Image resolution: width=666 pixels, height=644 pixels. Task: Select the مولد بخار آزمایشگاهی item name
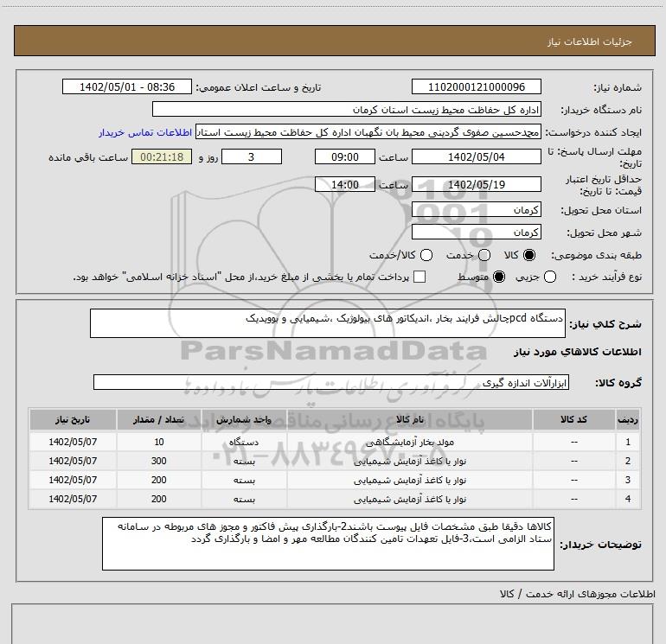(410, 442)
